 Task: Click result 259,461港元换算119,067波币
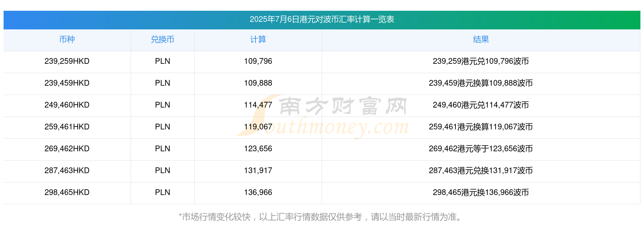(481, 127)
